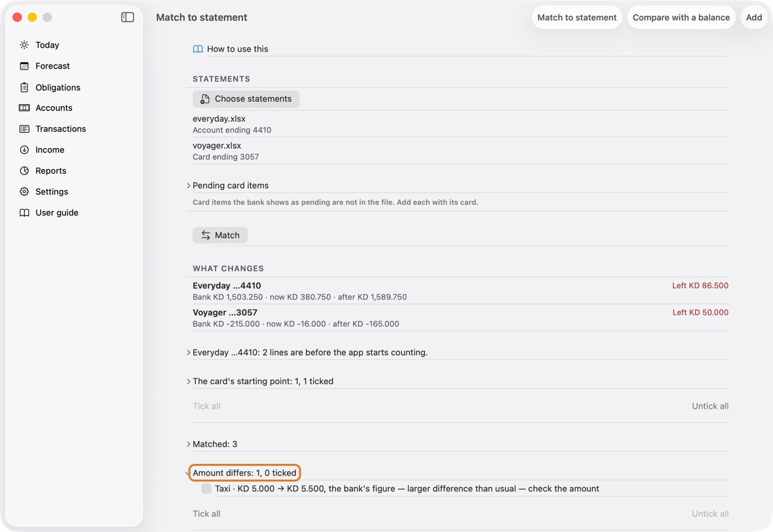This screenshot has width=773, height=532.
Task: Expand the Matched: 3 section
Action: [188, 444]
